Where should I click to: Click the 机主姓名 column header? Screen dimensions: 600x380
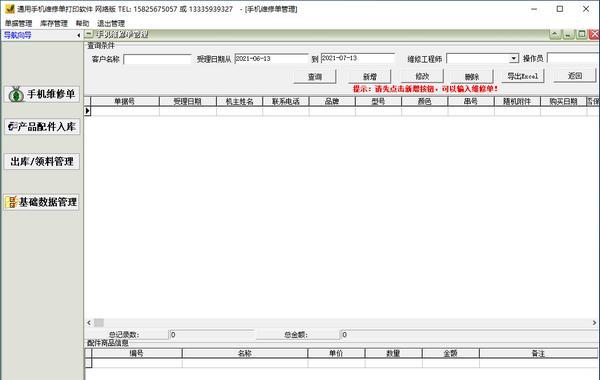click(240, 101)
